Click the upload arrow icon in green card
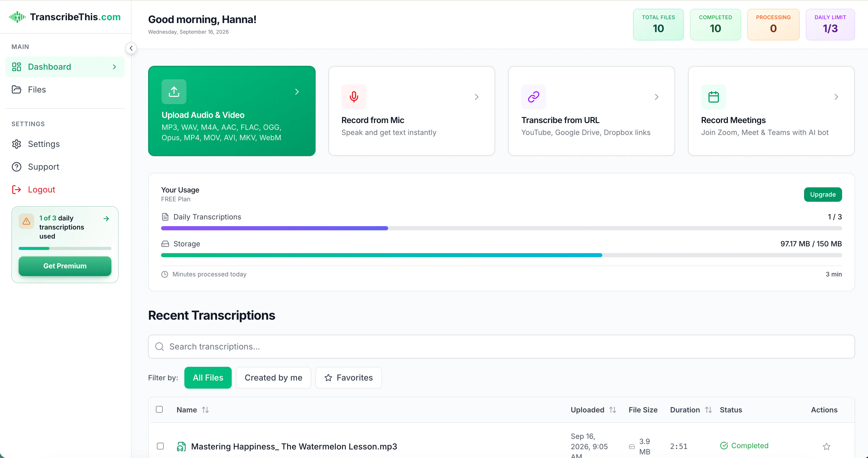This screenshot has height=458, width=868. 174,92
